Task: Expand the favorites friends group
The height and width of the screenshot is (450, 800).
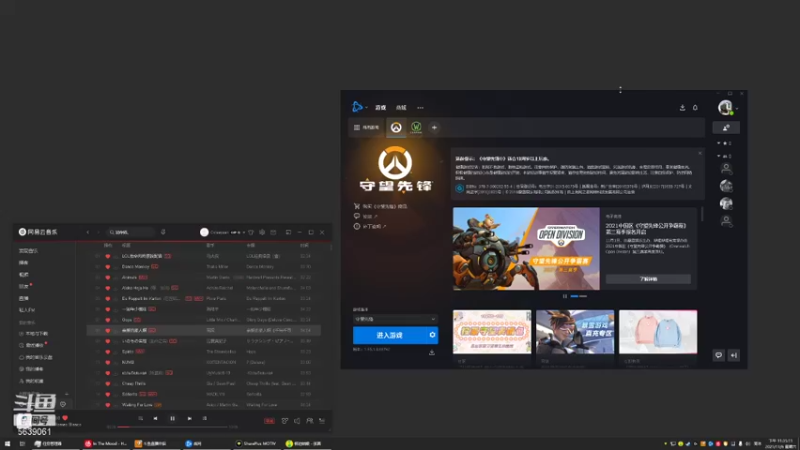Action: point(724,143)
